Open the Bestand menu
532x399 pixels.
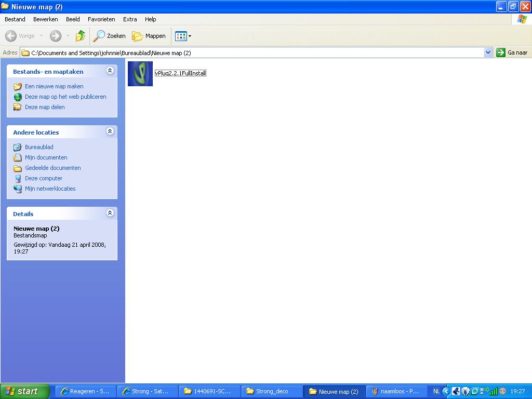coord(15,19)
